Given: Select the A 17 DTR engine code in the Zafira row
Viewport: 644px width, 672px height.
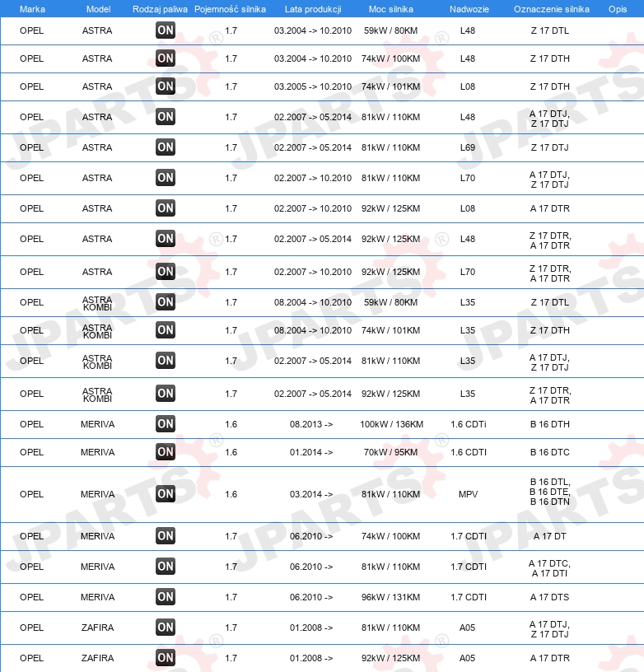Looking at the screenshot, I should point(550,657).
